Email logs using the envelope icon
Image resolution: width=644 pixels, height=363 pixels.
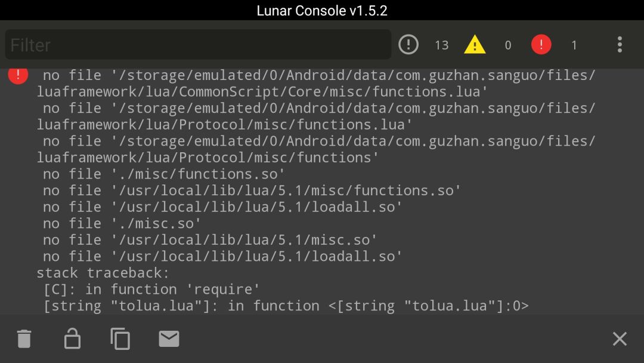[169, 339]
